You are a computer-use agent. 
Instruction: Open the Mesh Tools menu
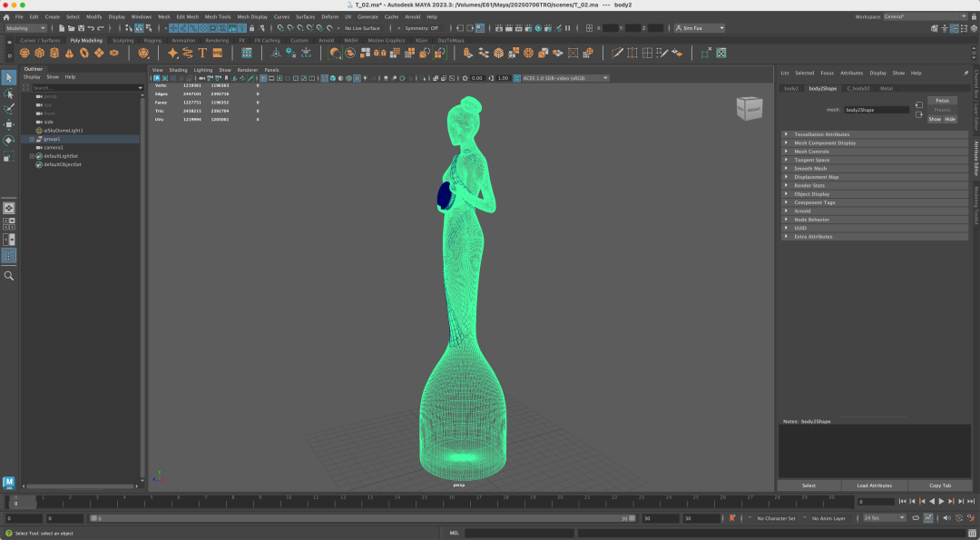[x=218, y=16]
